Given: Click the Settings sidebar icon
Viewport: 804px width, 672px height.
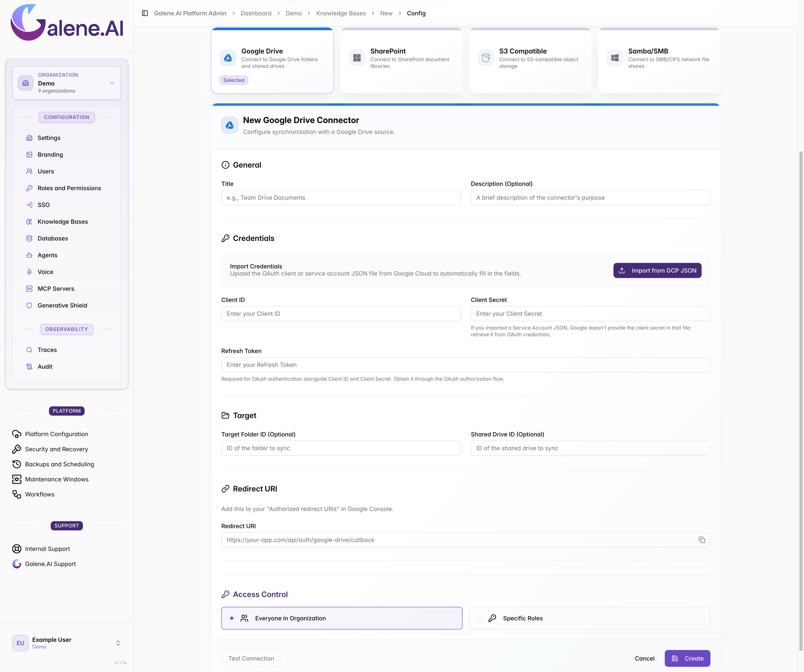Looking at the screenshot, I should (29, 138).
